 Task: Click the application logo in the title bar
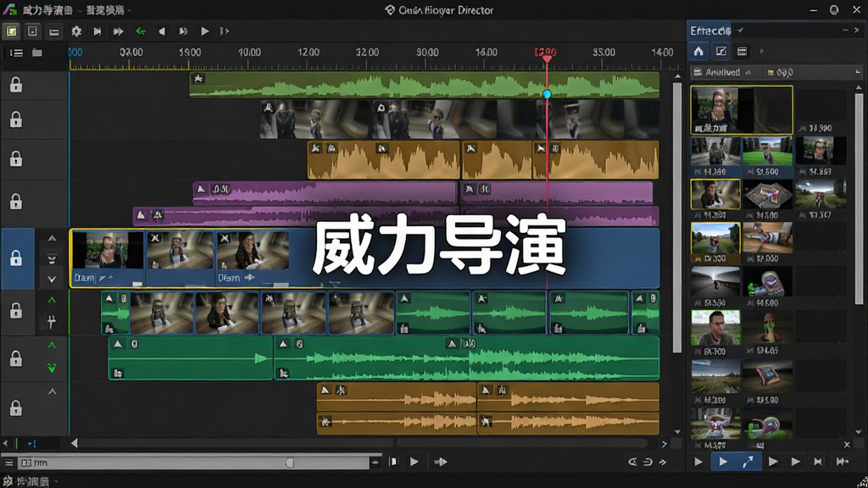coord(9,10)
